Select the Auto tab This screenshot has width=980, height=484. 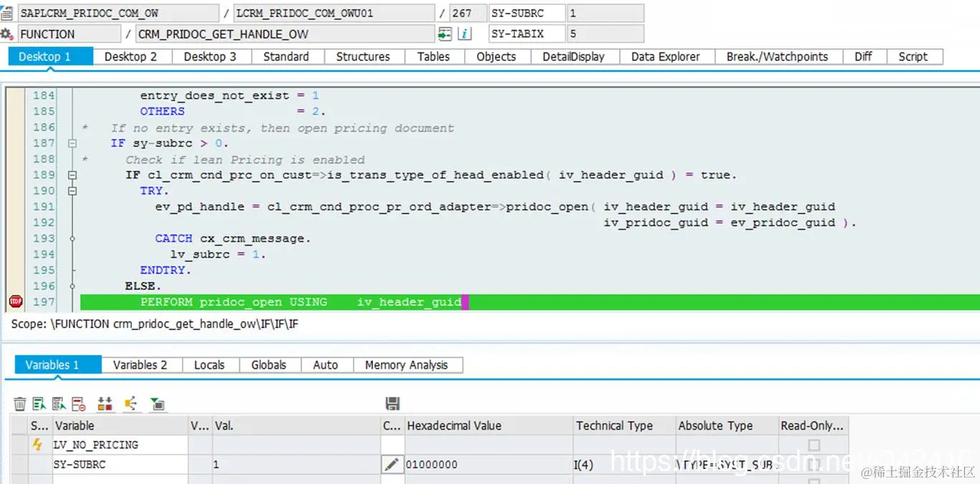pyautogui.click(x=326, y=365)
